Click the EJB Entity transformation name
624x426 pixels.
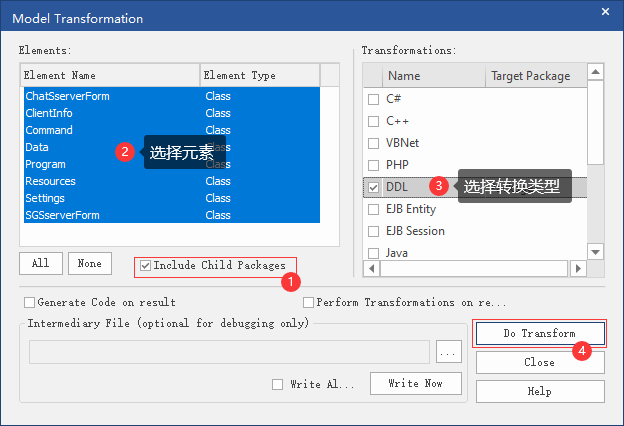click(x=411, y=209)
